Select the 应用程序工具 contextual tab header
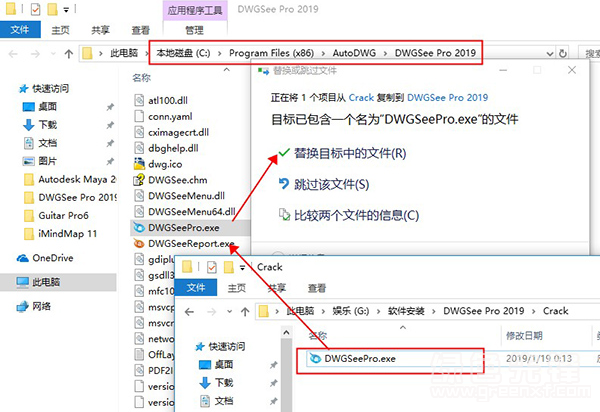600x412 pixels. (x=195, y=10)
